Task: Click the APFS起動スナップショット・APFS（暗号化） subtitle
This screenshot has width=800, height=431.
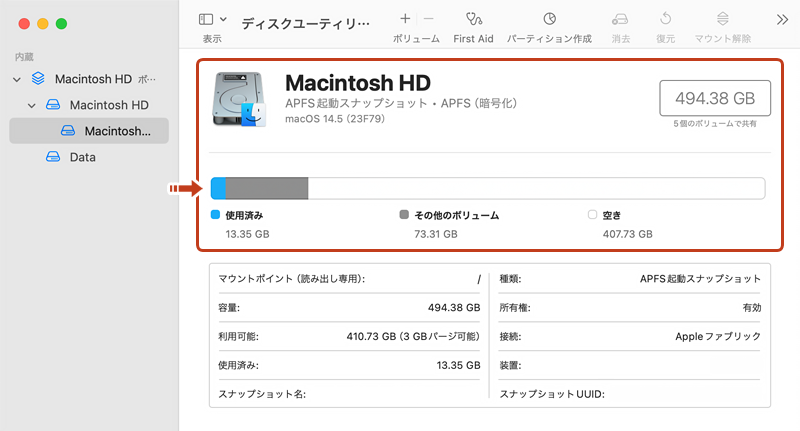Action: 401,104
